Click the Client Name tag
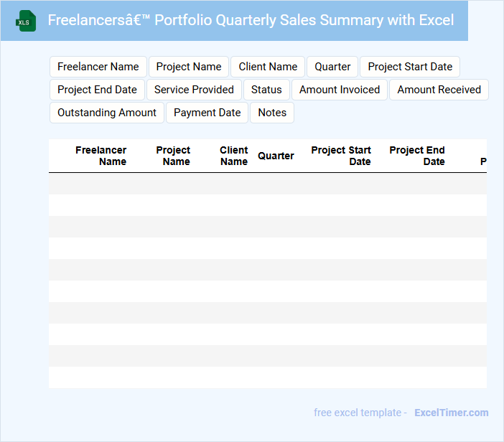 click(x=268, y=67)
